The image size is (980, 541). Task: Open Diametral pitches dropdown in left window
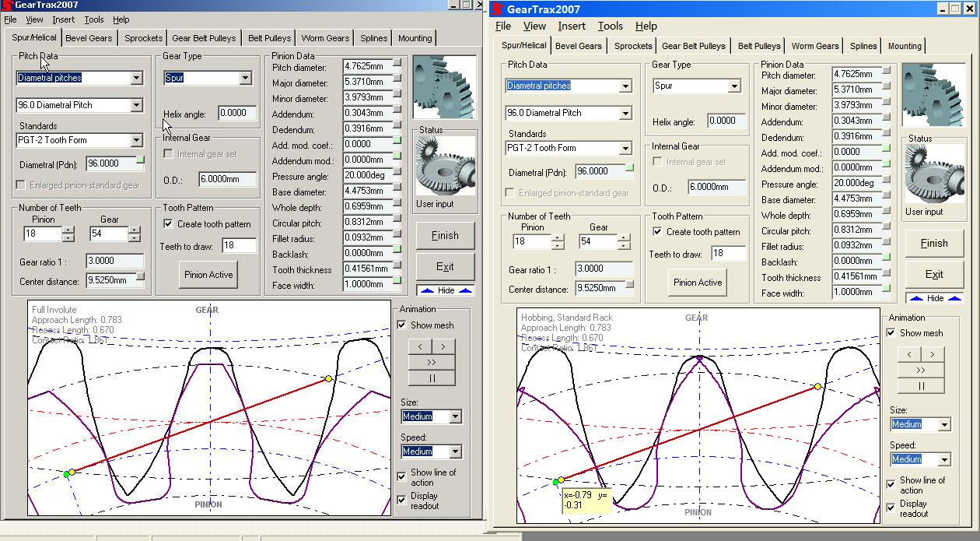(136, 78)
